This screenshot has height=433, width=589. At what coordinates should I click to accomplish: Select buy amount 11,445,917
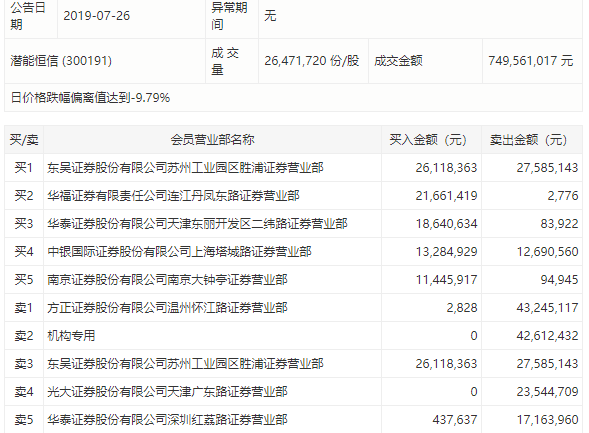446,280
